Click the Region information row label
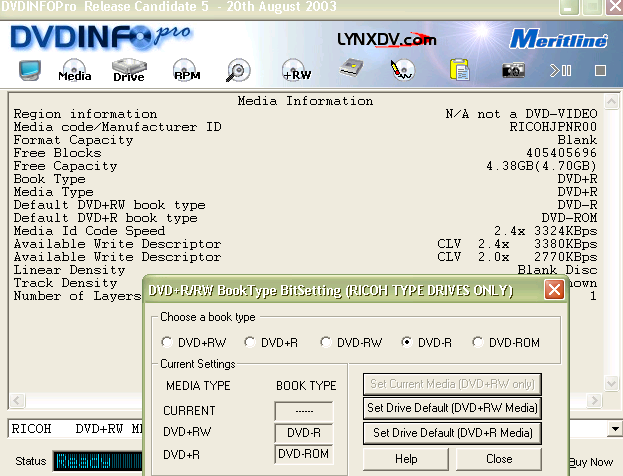Image resolution: width=623 pixels, height=476 pixels. (85, 114)
